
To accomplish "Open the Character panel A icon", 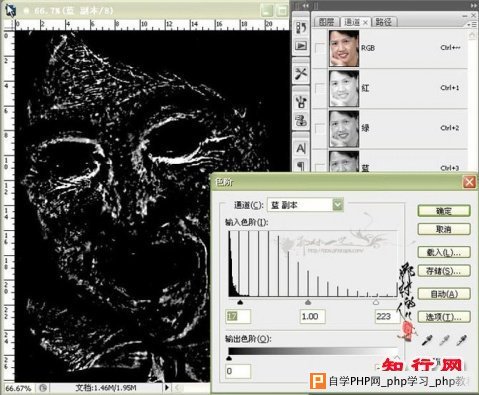I will click(301, 148).
